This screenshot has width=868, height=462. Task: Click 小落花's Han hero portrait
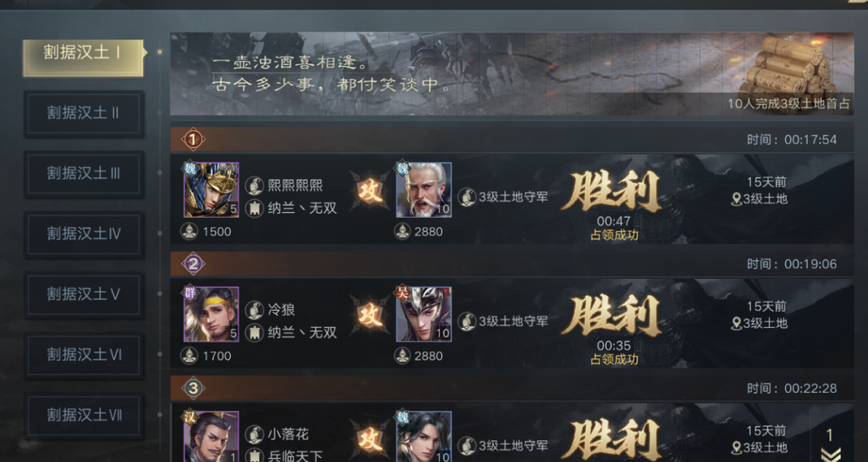[x=211, y=436]
